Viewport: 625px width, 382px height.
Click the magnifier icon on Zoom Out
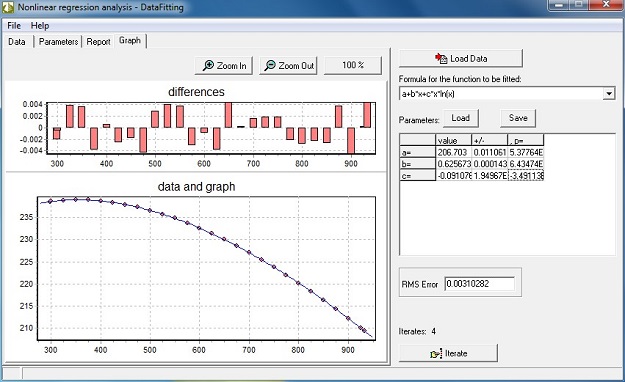(x=270, y=65)
